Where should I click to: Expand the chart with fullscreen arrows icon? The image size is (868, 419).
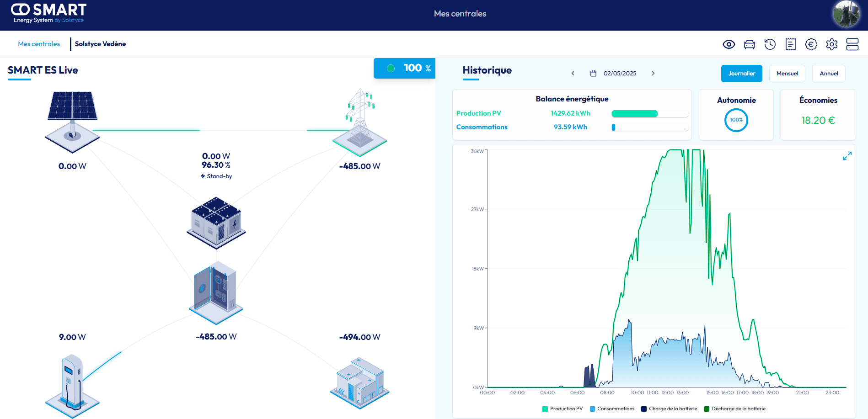point(847,156)
